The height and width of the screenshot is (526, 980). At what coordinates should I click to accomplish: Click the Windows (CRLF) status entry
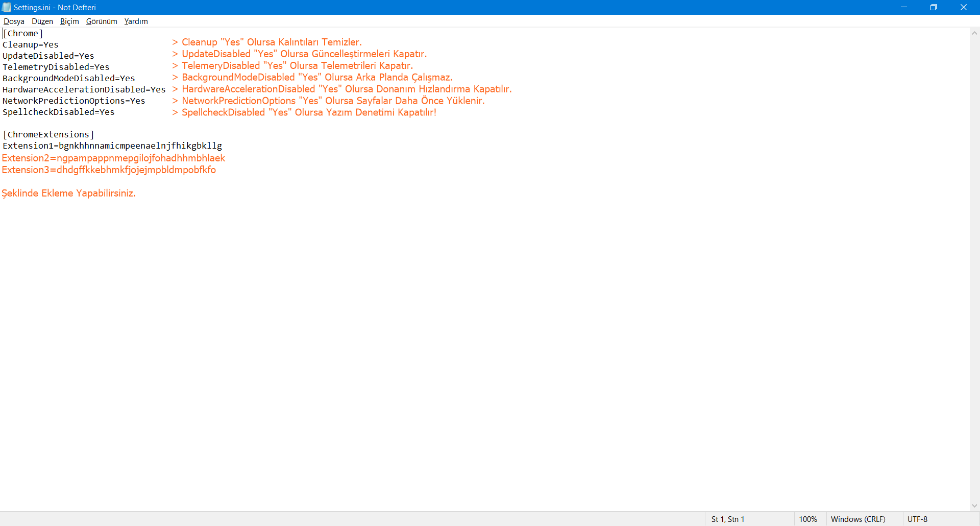point(858,519)
